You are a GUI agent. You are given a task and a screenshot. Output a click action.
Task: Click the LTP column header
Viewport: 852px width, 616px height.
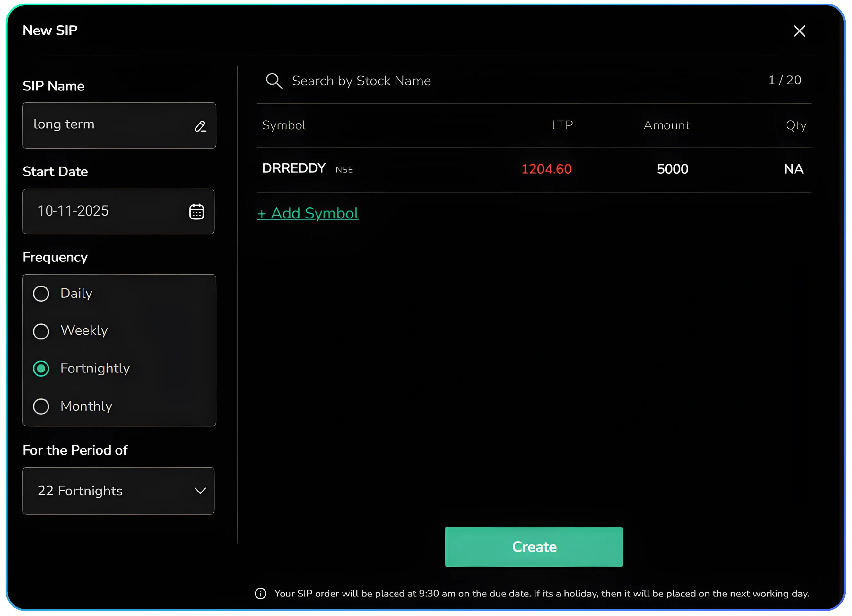(x=562, y=125)
